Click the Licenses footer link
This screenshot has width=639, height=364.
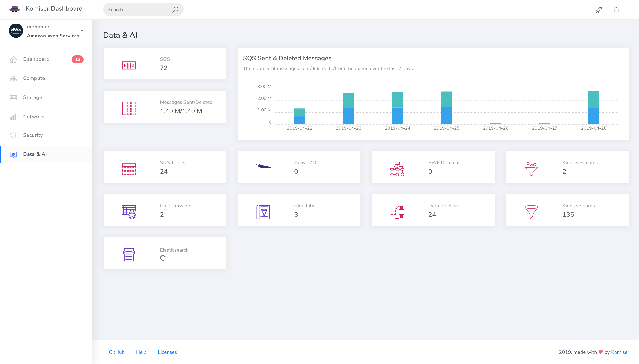click(167, 352)
